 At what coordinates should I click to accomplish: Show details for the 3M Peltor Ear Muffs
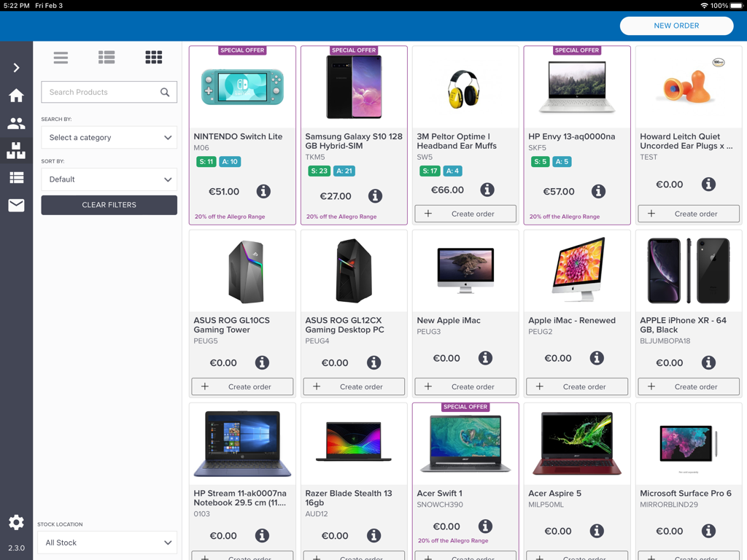coord(487,189)
